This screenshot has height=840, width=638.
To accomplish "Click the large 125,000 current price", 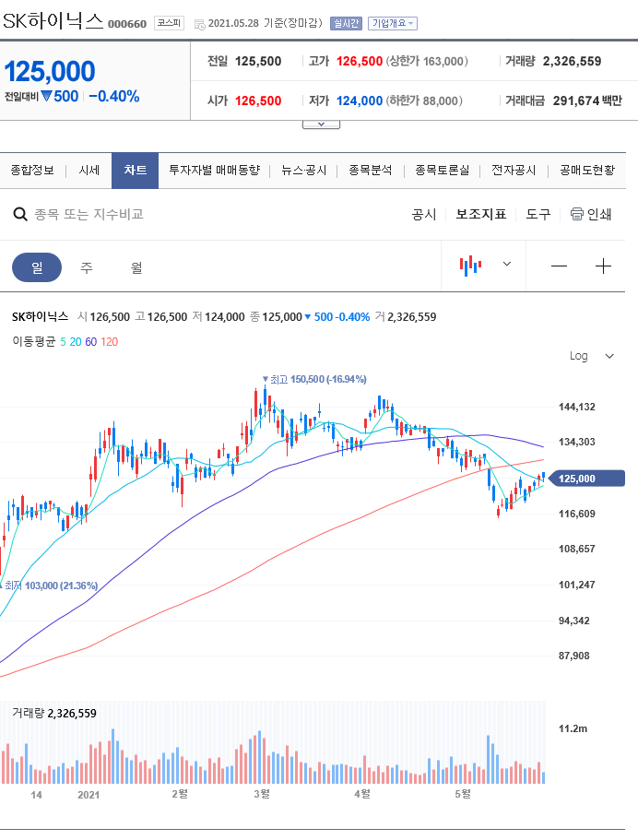I will click(50, 71).
